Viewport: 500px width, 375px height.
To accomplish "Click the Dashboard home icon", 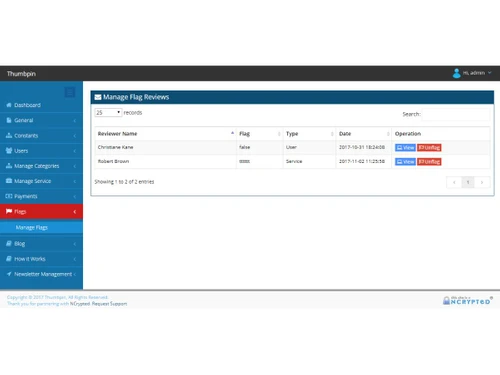I will (9, 105).
